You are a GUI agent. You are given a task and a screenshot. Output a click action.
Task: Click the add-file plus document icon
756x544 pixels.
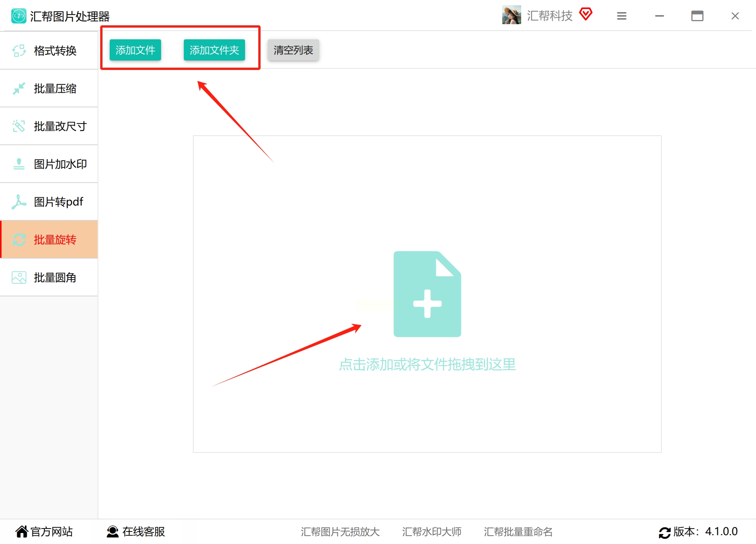(x=427, y=294)
